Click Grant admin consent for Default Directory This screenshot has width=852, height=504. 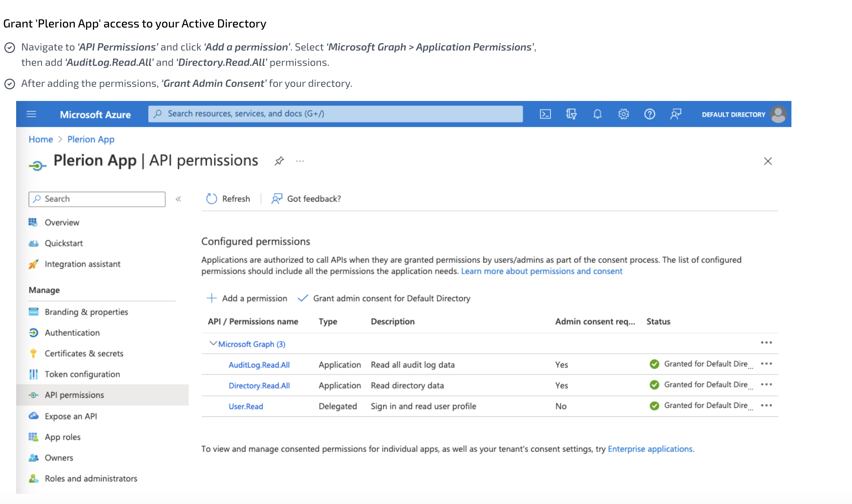click(x=384, y=298)
